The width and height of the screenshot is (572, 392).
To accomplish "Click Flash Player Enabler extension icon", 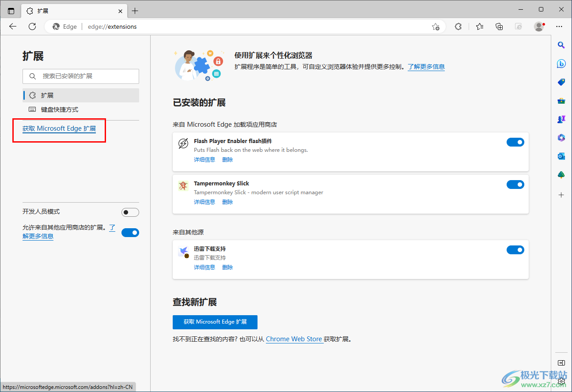I will pos(183,144).
